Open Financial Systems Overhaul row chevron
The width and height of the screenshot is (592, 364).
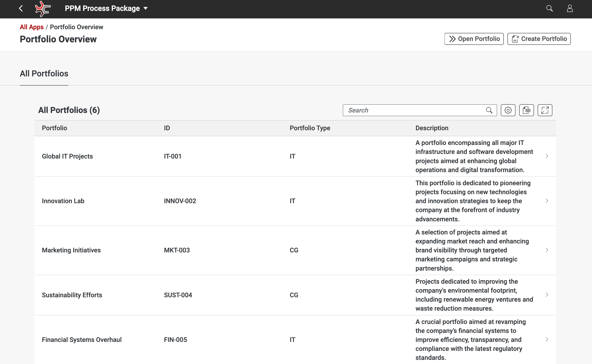[x=547, y=339]
